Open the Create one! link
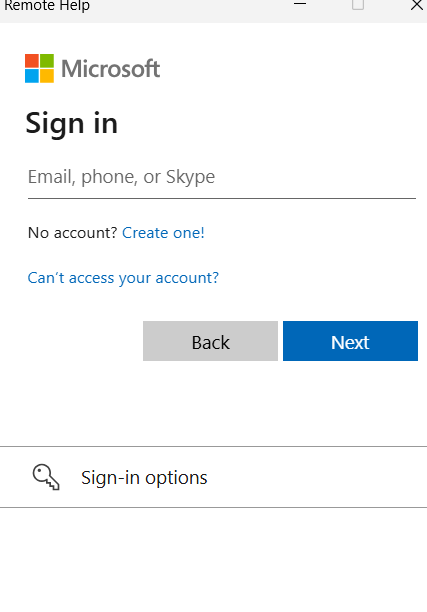 click(x=163, y=233)
